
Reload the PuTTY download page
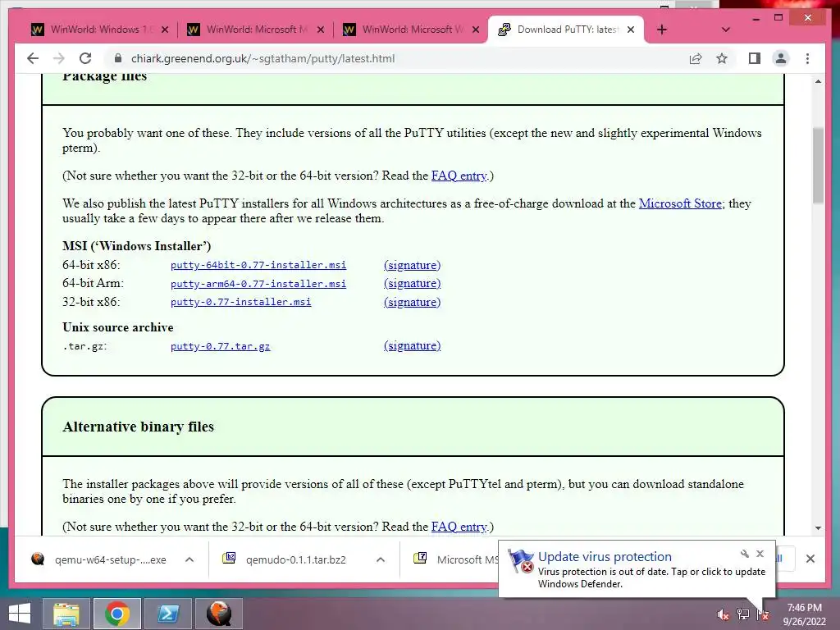85,58
